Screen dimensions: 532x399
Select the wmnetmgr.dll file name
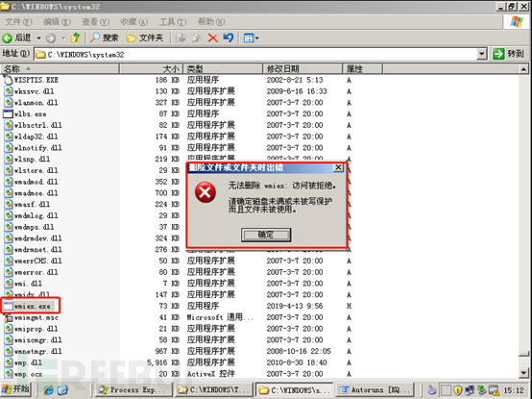(38, 352)
